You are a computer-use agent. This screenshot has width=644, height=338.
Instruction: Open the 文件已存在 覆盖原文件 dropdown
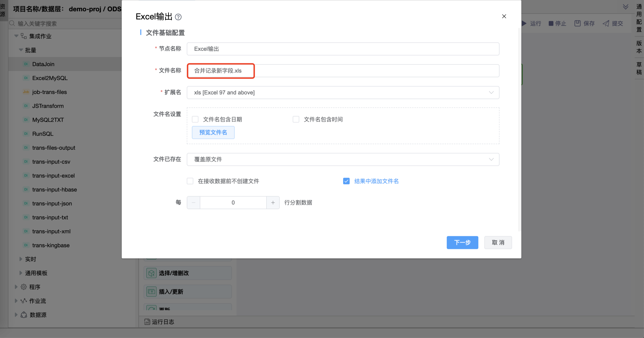(x=343, y=159)
